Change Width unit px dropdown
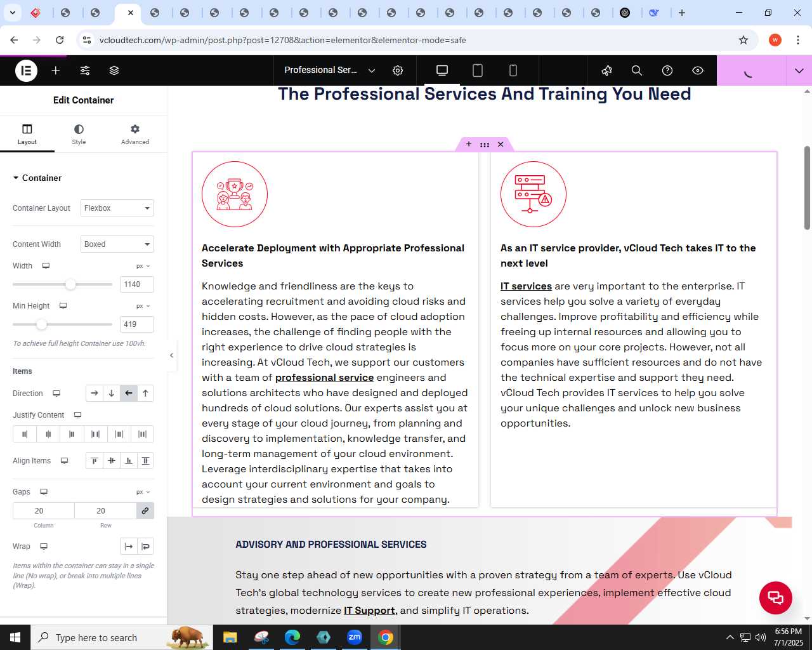812x650 pixels. point(143,266)
